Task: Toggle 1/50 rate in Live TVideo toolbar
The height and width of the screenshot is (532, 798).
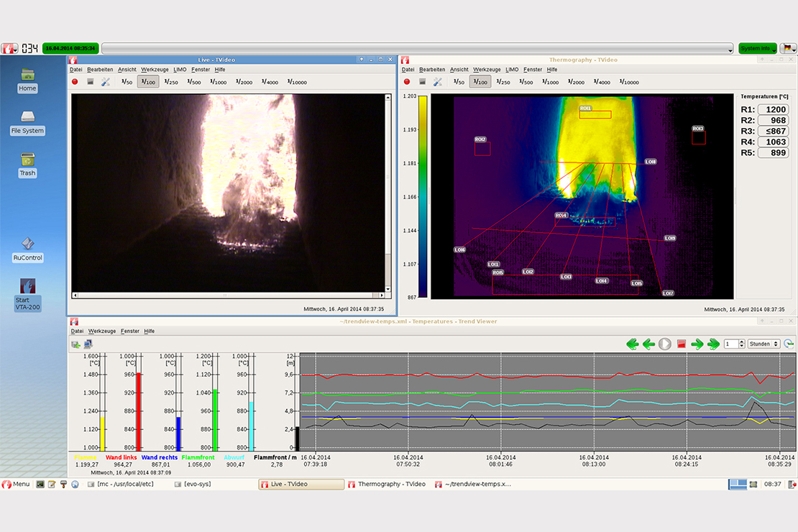Action: pos(126,82)
